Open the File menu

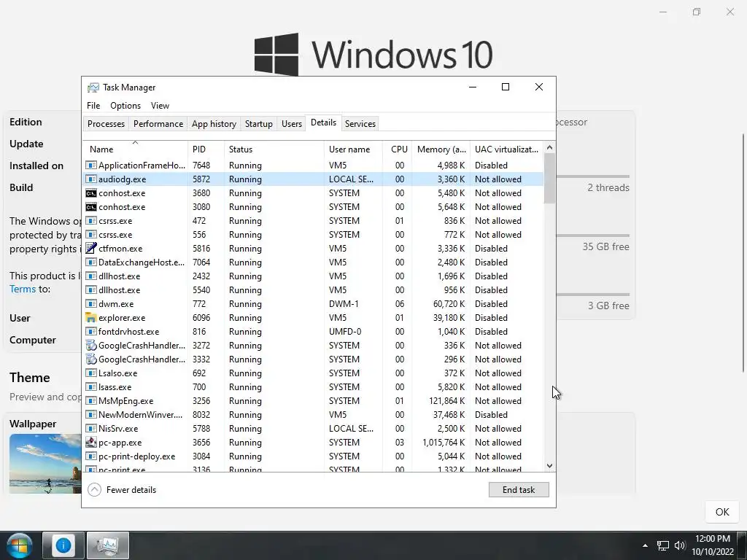pos(93,106)
